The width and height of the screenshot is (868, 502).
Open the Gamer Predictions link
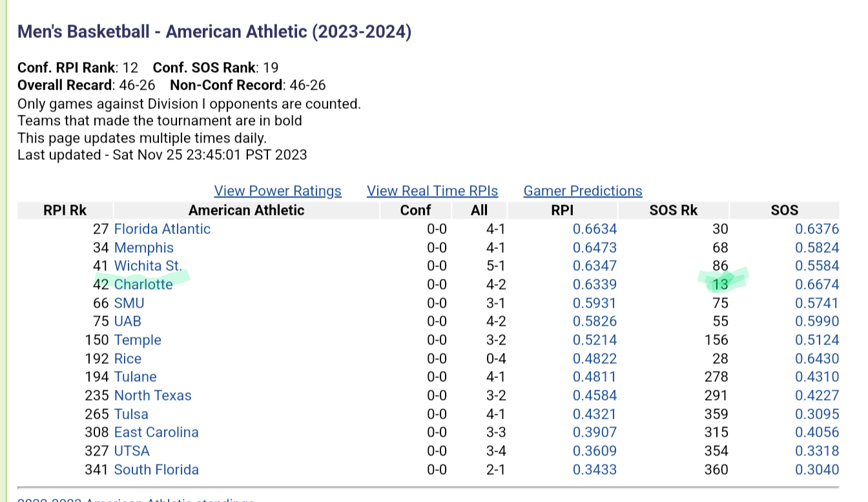[583, 191]
